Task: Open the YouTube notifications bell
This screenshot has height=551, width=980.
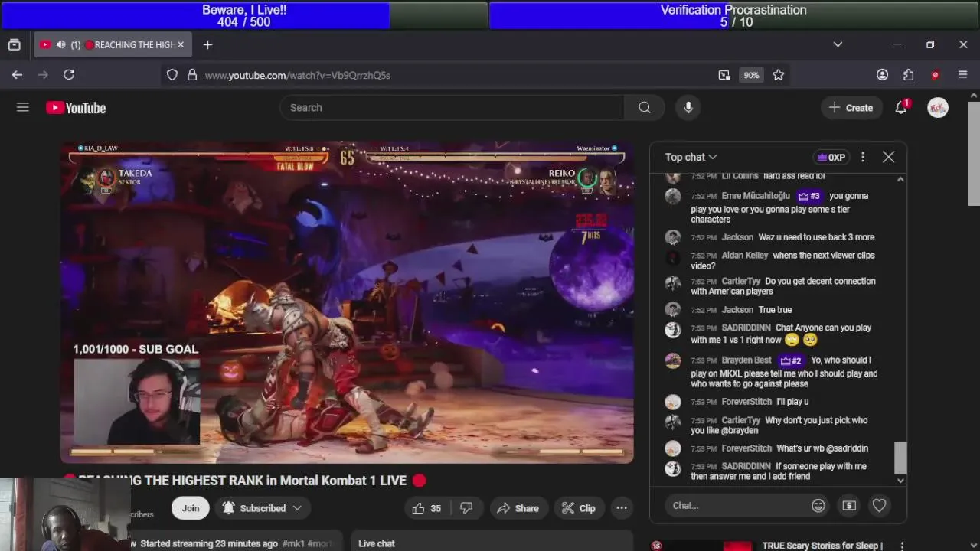Action: click(x=901, y=108)
